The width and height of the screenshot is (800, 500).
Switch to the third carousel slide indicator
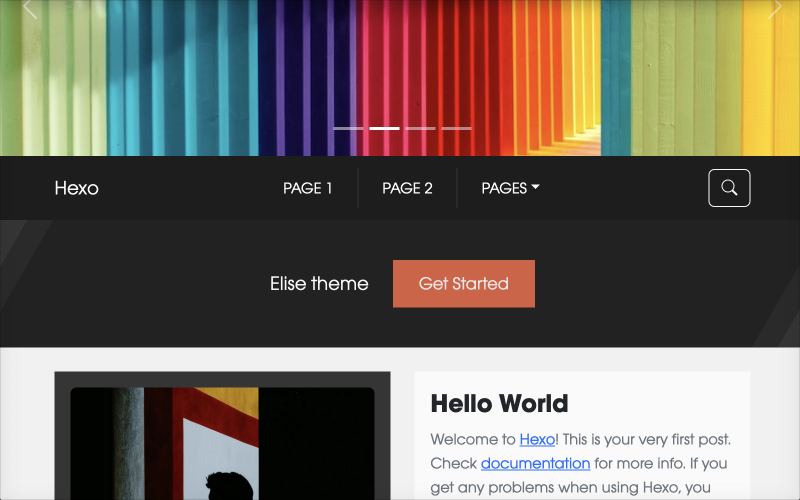coord(420,129)
